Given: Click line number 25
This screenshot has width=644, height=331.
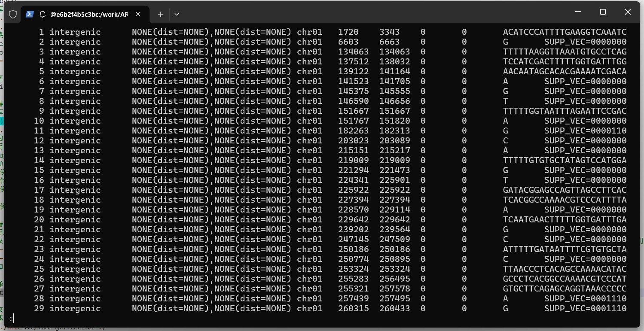Looking at the screenshot, I should 39,269.
